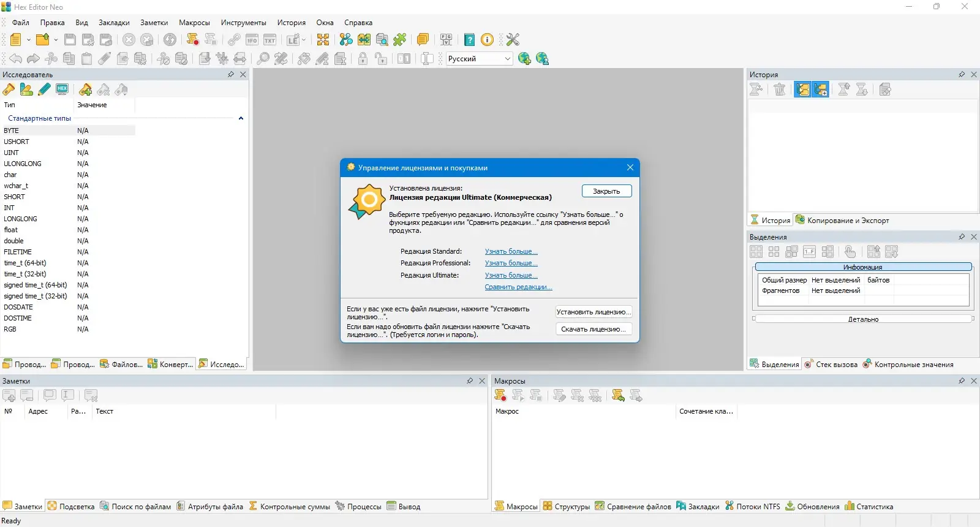The width and height of the screenshot is (980, 527).
Task: Switch to the Потоки NTFS tab
Action: [753, 506]
